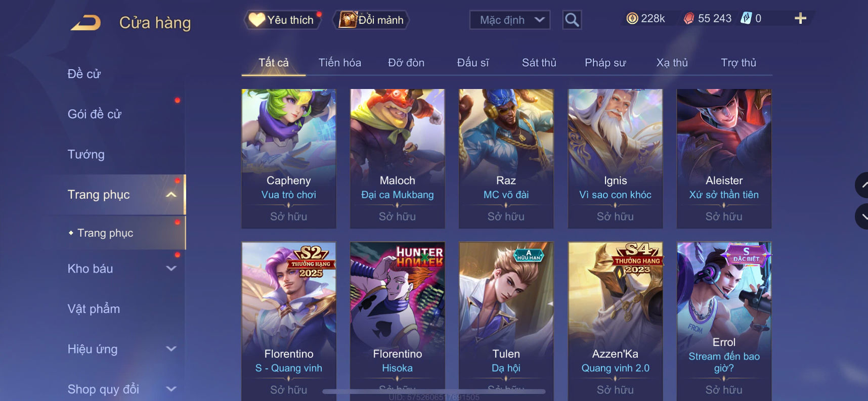Open Yêu thích heart favorites
The width and height of the screenshot is (868, 401).
click(283, 20)
